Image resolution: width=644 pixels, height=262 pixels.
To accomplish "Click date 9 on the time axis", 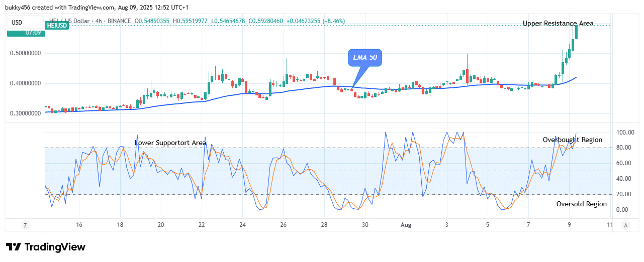I will tap(569, 225).
